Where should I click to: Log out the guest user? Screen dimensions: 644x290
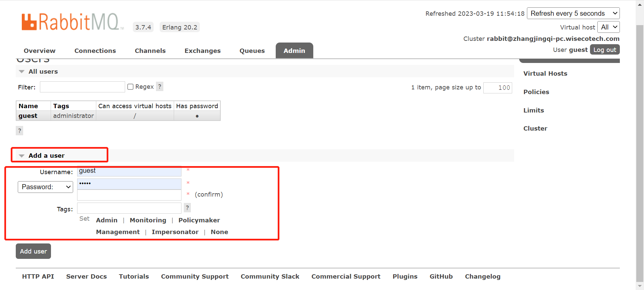tap(605, 50)
